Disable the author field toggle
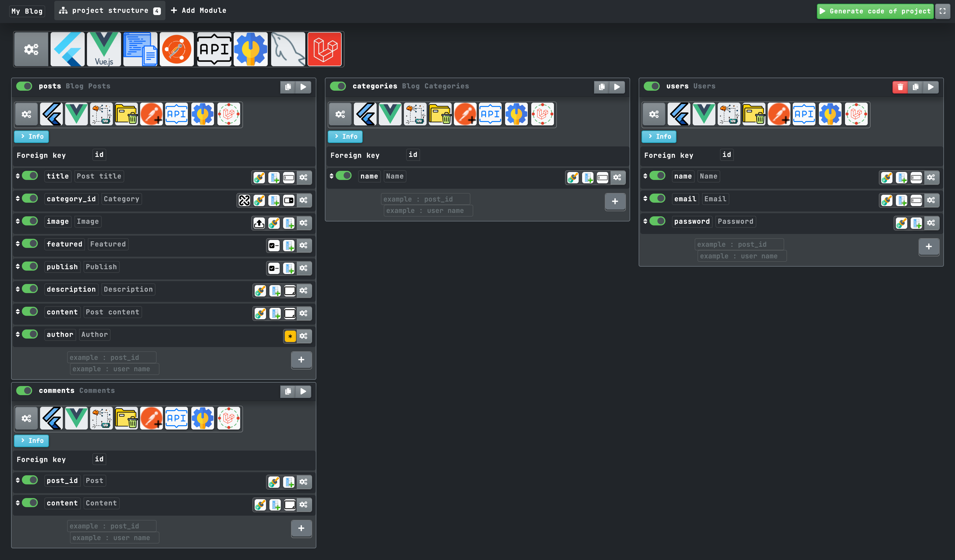Image resolution: width=955 pixels, height=560 pixels. 30,334
